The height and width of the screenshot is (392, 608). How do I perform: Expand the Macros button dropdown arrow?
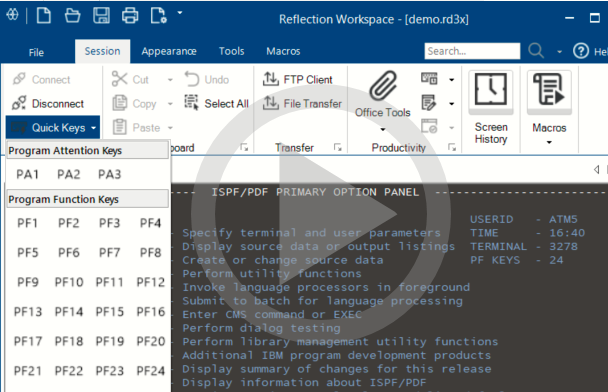549,142
